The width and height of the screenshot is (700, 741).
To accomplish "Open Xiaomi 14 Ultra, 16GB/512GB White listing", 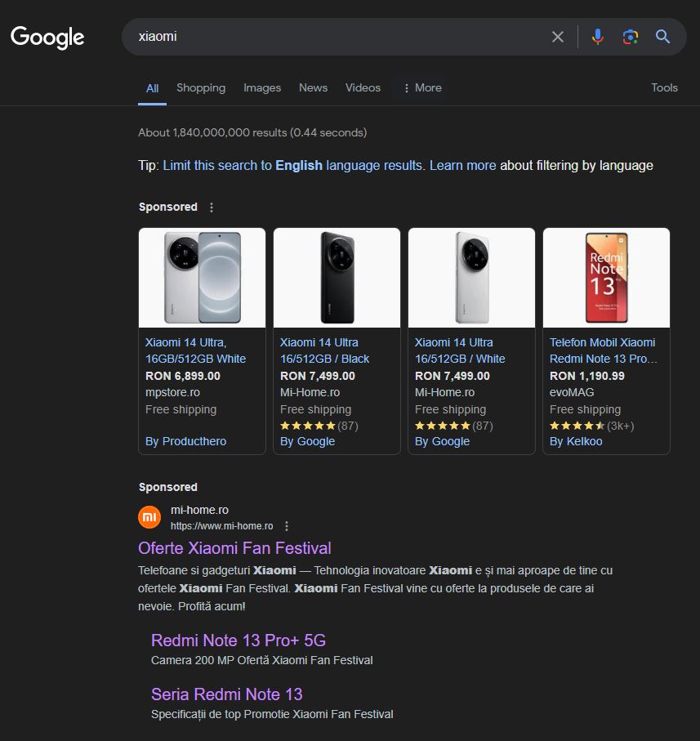I will pyautogui.click(x=195, y=350).
